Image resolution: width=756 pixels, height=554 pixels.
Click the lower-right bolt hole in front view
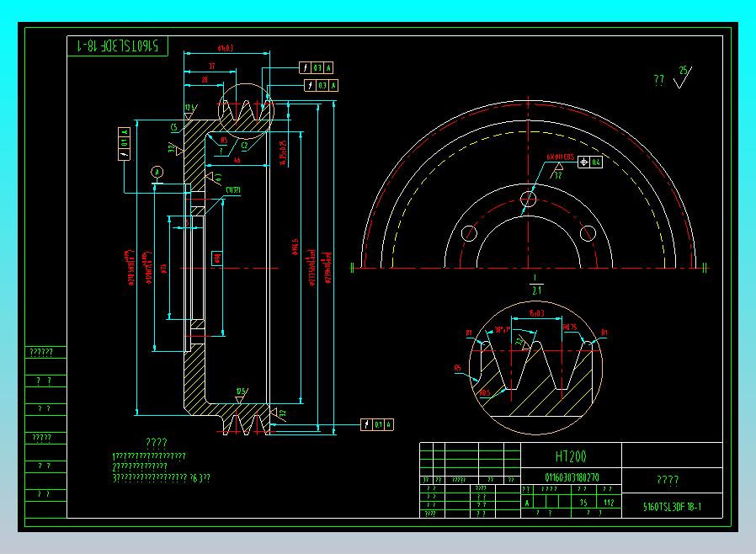pos(588,234)
